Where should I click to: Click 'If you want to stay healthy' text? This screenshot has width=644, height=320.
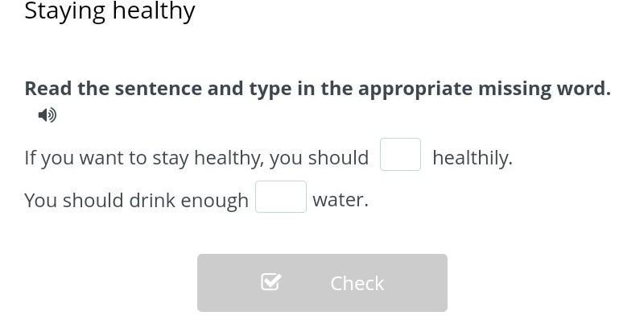click(144, 158)
